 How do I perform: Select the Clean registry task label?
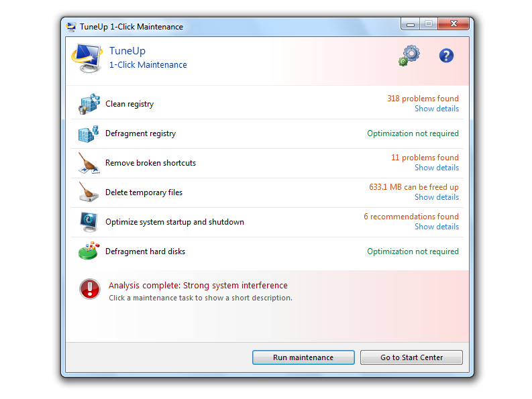click(129, 104)
